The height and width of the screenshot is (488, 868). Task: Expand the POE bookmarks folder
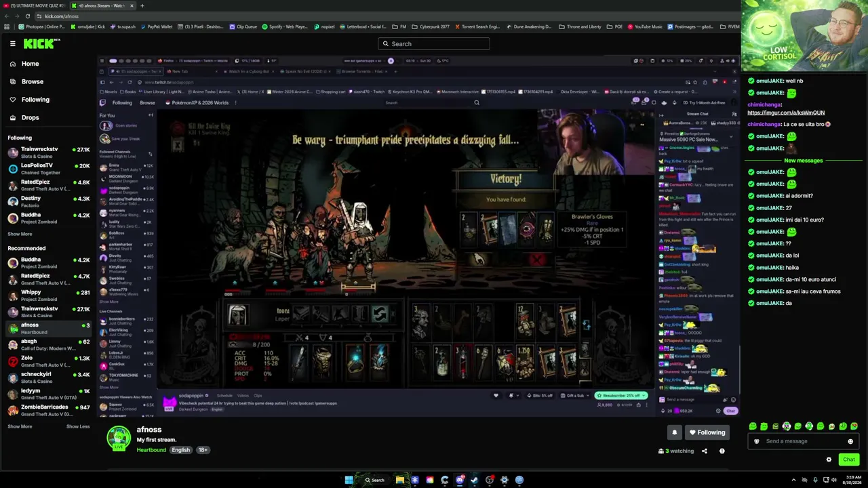tap(615, 26)
